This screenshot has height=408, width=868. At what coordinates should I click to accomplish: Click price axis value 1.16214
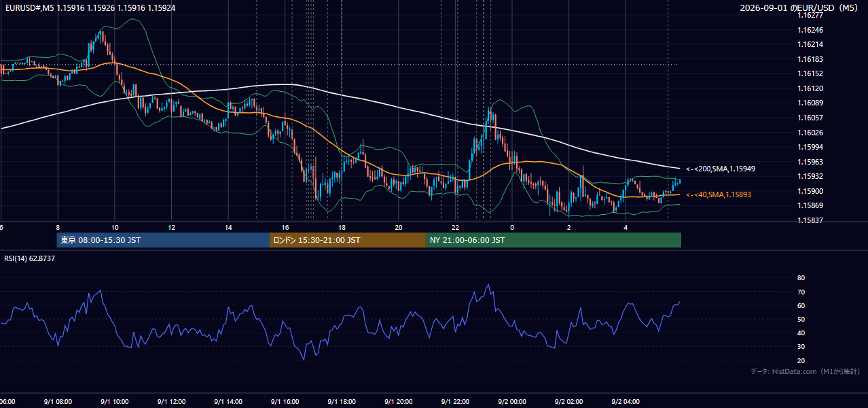[810, 44]
